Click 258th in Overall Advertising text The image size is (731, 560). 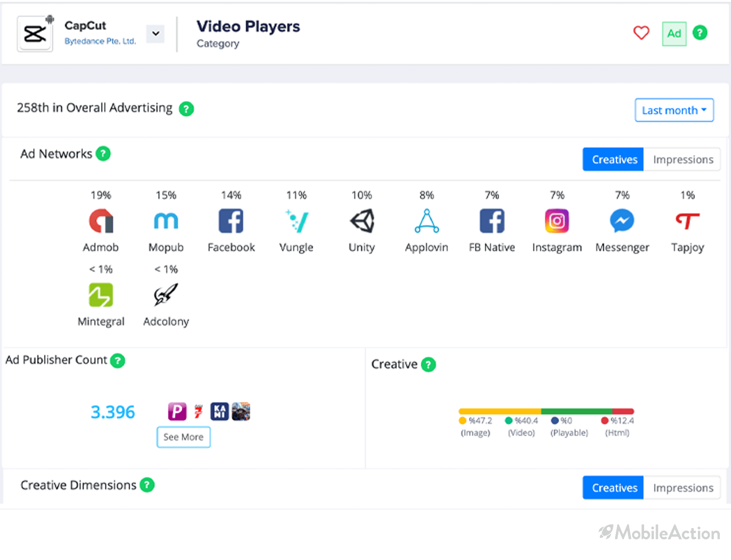point(95,108)
